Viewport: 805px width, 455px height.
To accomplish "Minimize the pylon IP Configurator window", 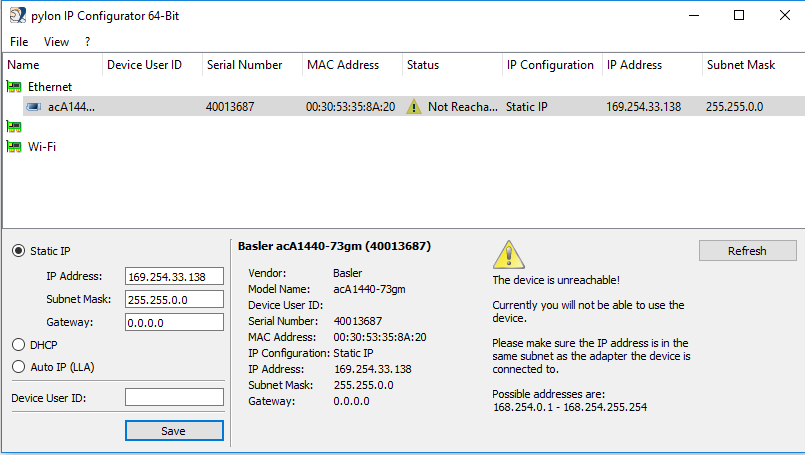I will [x=694, y=15].
